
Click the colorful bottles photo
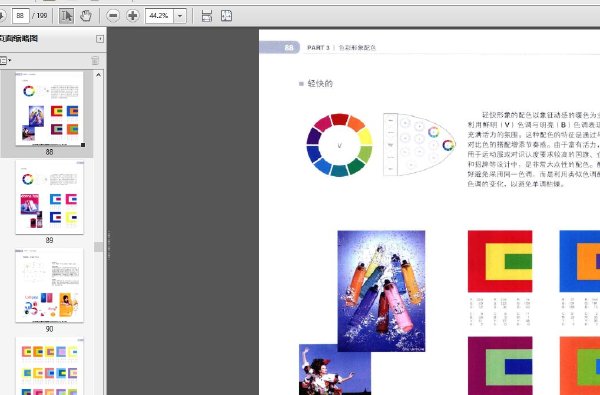click(x=381, y=291)
